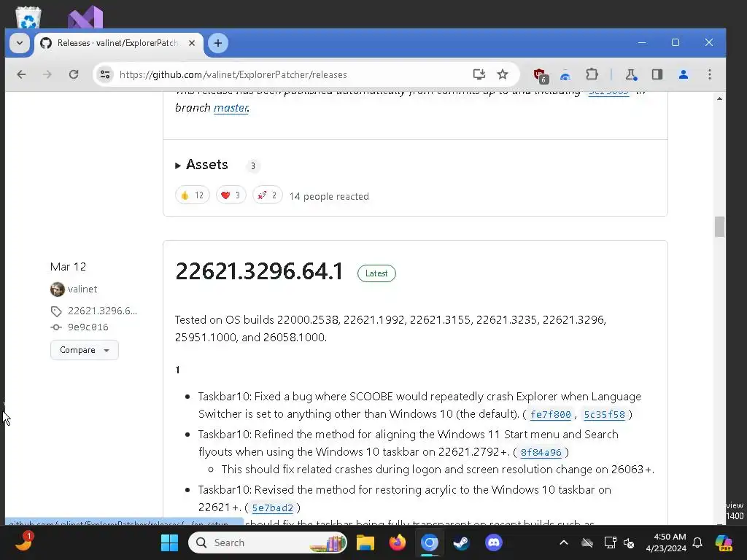Bookmark this page with the star icon

[x=503, y=74]
